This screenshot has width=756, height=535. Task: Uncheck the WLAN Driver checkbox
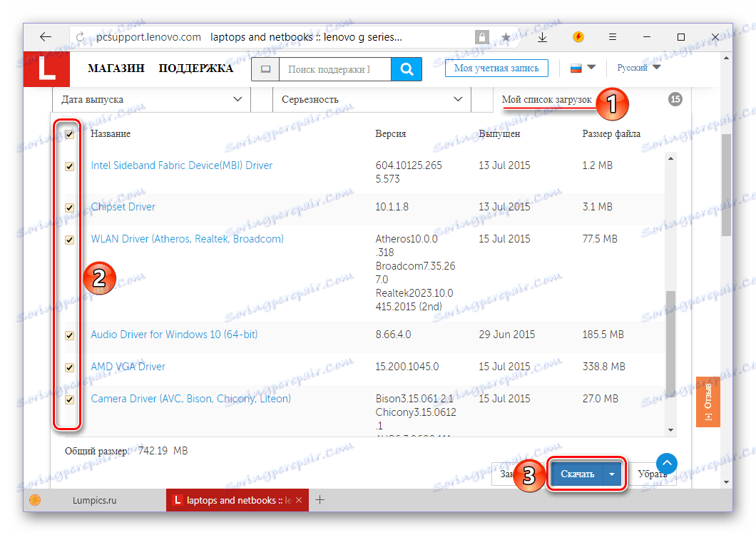click(69, 240)
